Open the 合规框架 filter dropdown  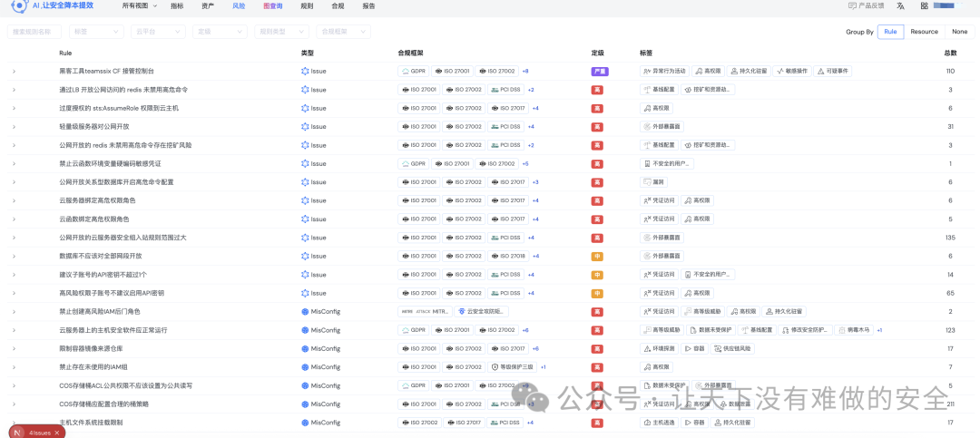coord(343,32)
